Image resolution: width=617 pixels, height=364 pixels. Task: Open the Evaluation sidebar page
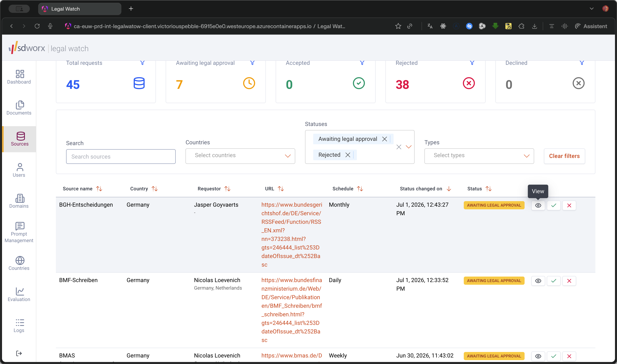(19, 294)
